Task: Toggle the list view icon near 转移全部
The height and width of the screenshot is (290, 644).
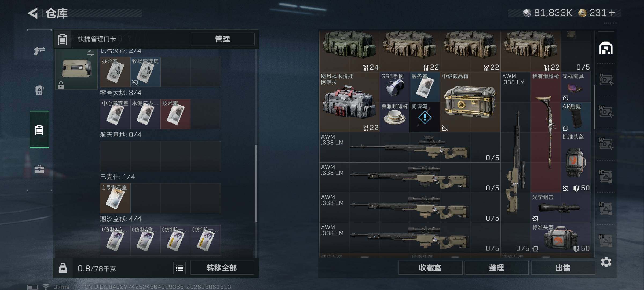Action: 180,268
